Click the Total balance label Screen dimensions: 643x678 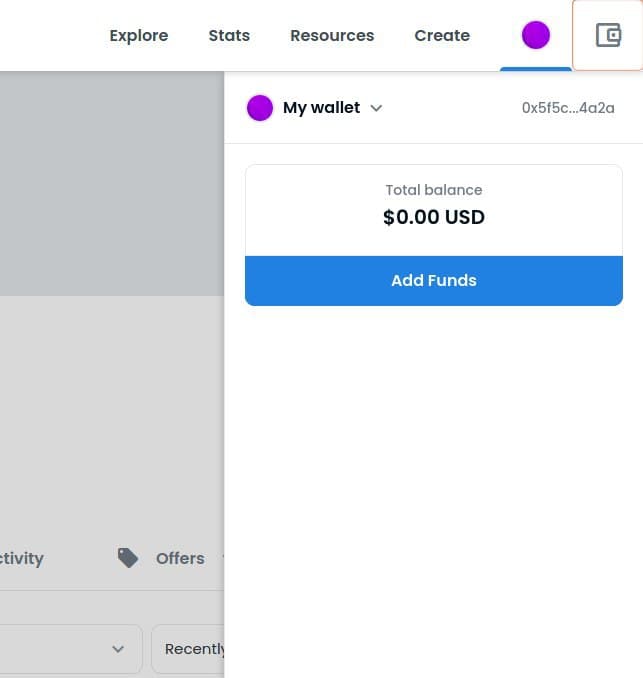pyautogui.click(x=434, y=190)
